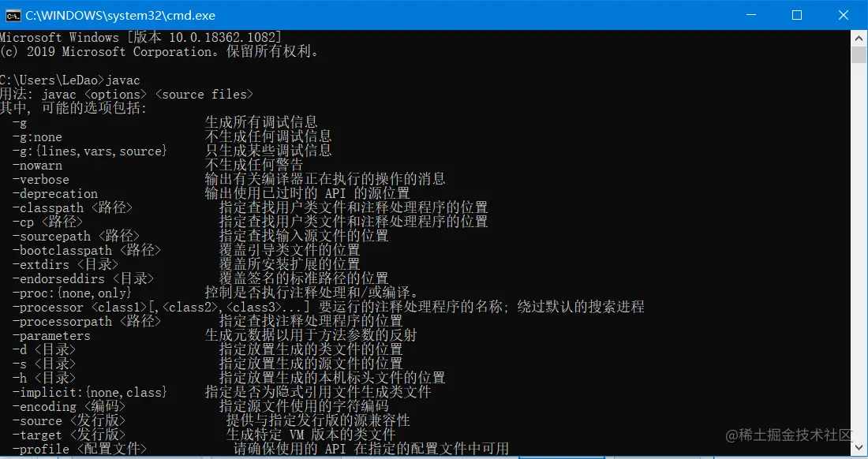Click the scrollbar down arrow
The image size is (868, 459).
coord(859,448)
